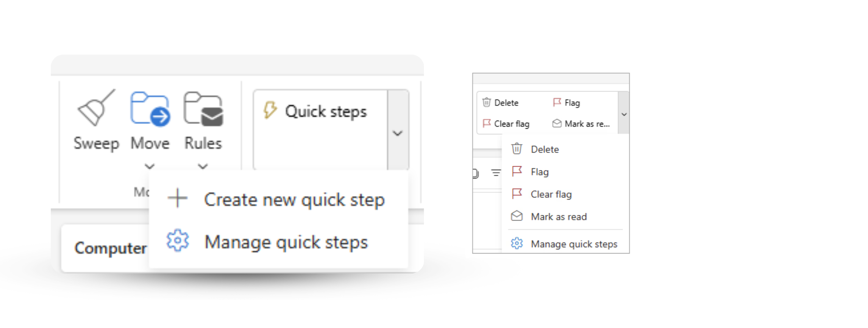Screen dimensions: 868x328
Task: Select Create new quick step
Action: click(x=294, y=199)
